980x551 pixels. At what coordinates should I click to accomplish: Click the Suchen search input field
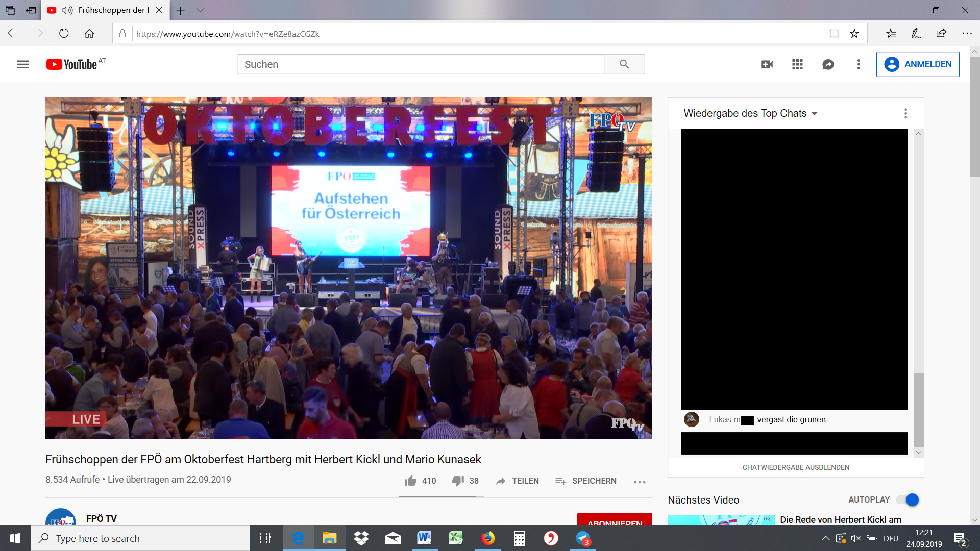point(420,64)
